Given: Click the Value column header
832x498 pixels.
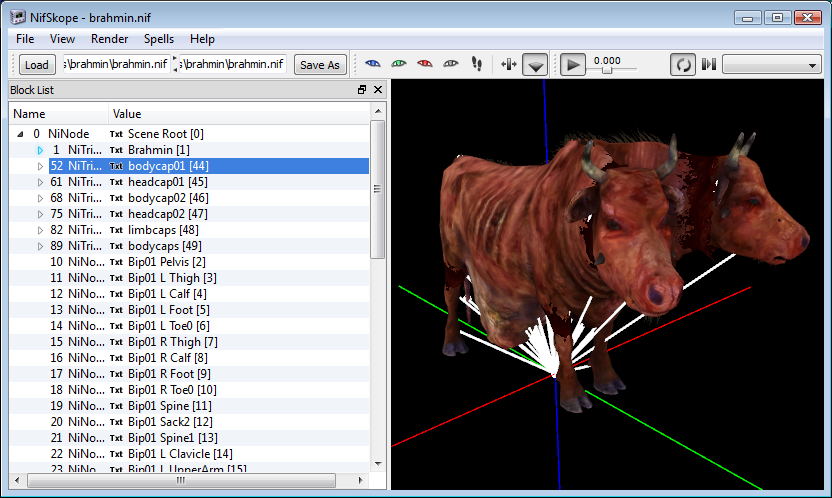Looking at the screenshot, I should [x=239, y=113].
